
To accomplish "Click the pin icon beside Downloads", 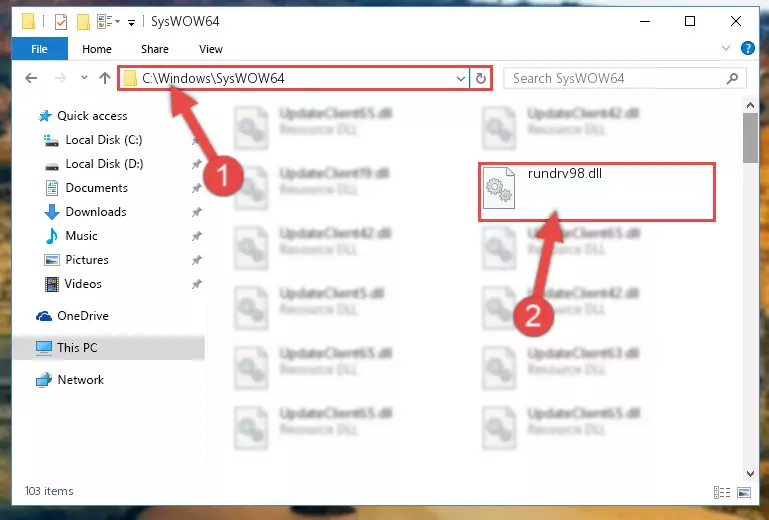I will pyautogui.click(x=196, y=212).
